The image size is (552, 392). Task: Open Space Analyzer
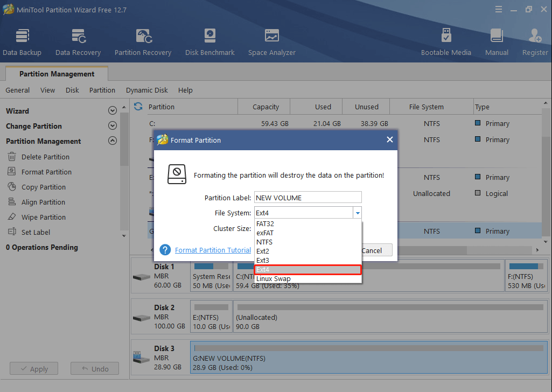click(x=272, y=42)
